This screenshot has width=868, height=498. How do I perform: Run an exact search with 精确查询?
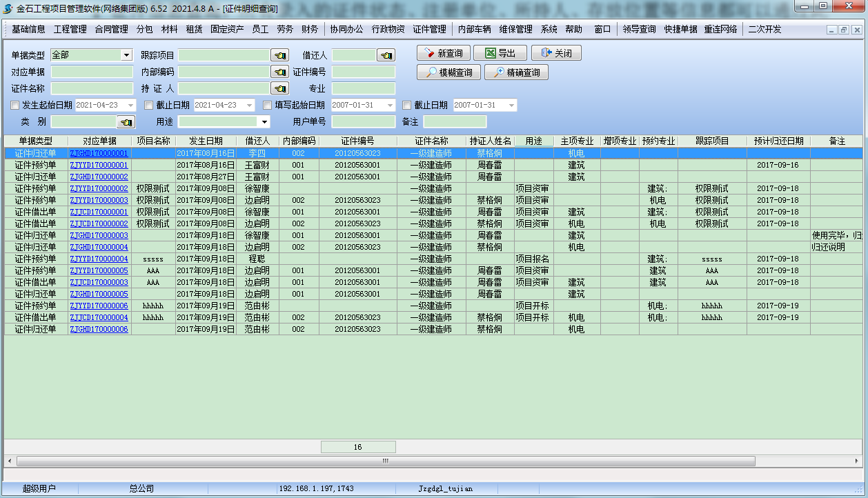pyautogui.click(x=516, y=72)
